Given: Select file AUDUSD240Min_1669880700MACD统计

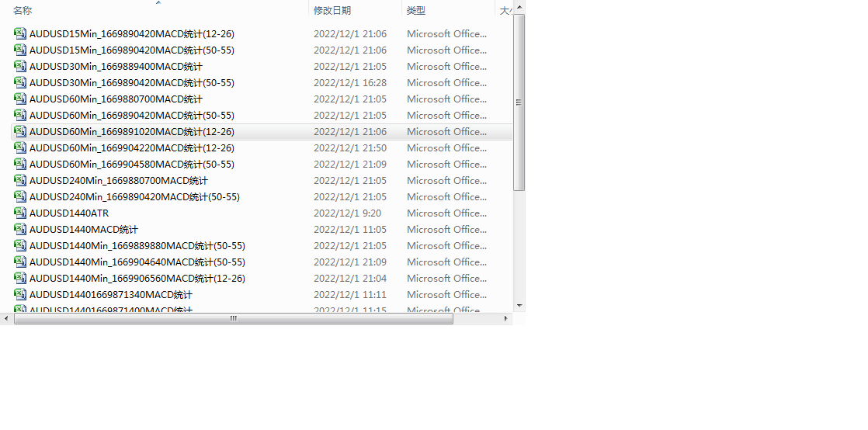Looking at the screenshot, I should [x=119, y=180].
